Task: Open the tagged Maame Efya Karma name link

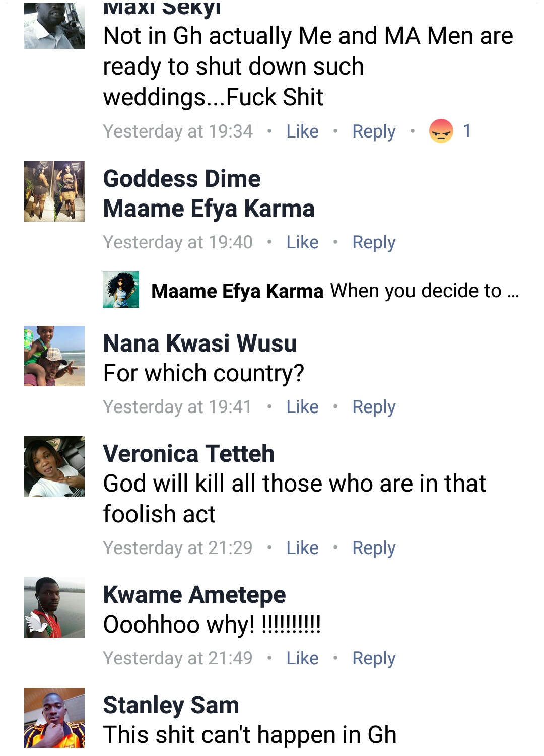Action: pos(209,209)
